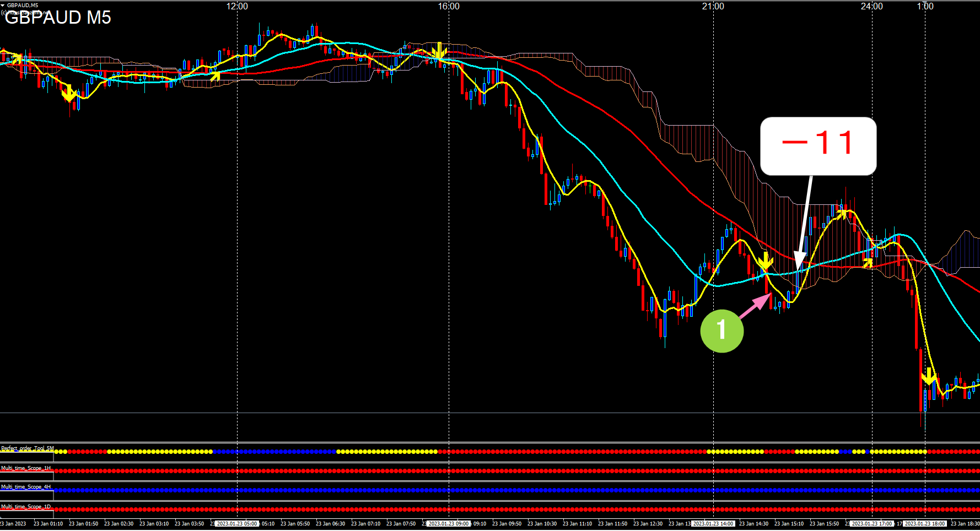
Task: Click the 2023.01.23 05:00 highlighted date marker
Action: point(237,524)
